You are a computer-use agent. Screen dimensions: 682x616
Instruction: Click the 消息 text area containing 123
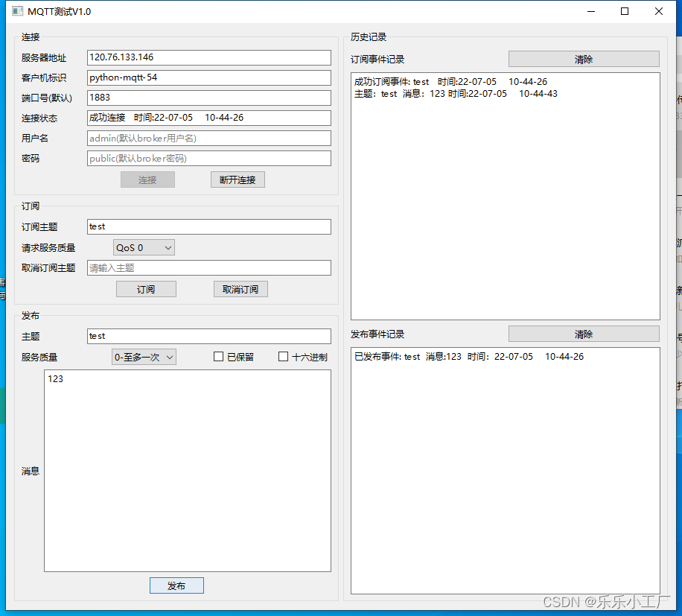tap(188, 471)
